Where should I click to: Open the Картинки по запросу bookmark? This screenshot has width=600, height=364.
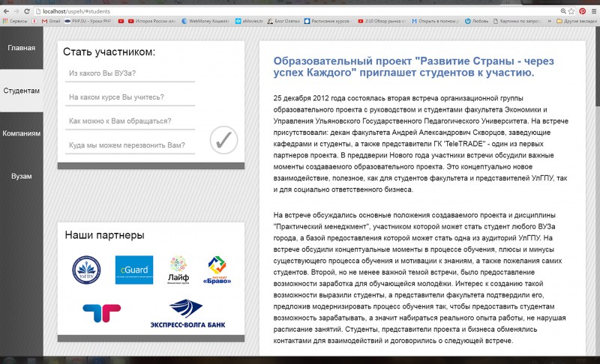pyautogui.click(x=517, y=21)
